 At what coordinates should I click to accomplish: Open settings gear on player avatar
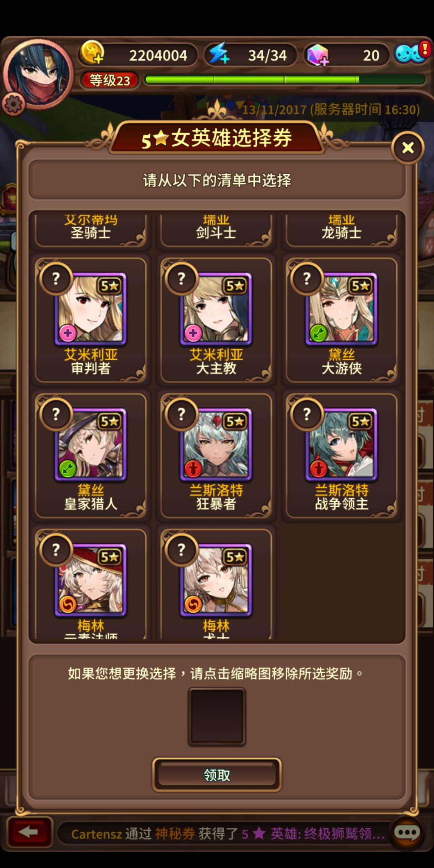click(x=14, y=104)
